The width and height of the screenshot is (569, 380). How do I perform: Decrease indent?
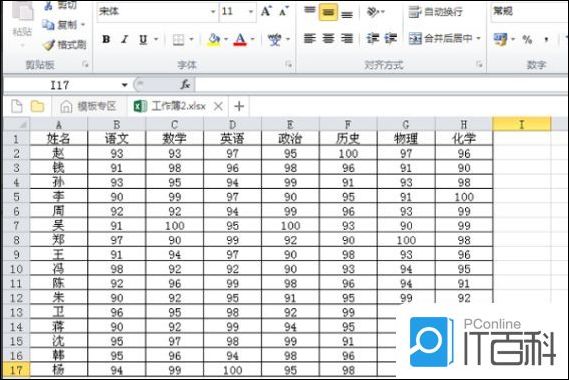(372, 38)
